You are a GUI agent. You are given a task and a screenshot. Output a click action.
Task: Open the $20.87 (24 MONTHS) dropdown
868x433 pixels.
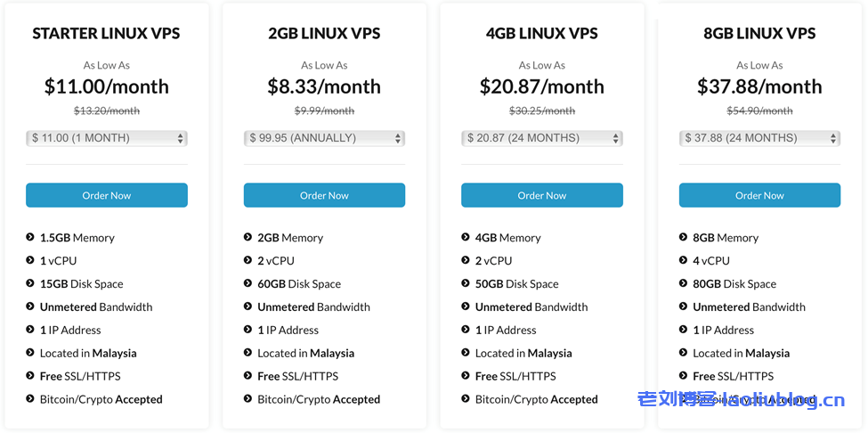541,138
